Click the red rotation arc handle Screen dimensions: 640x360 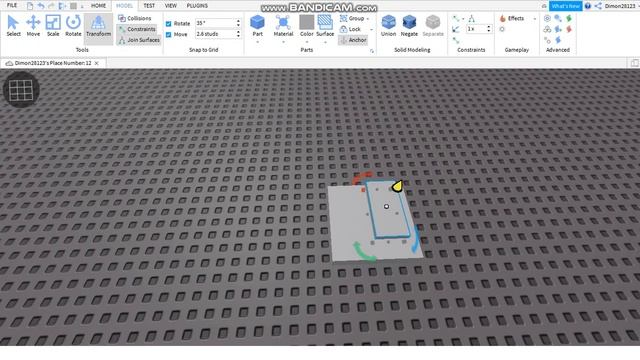tap(362, 178)
